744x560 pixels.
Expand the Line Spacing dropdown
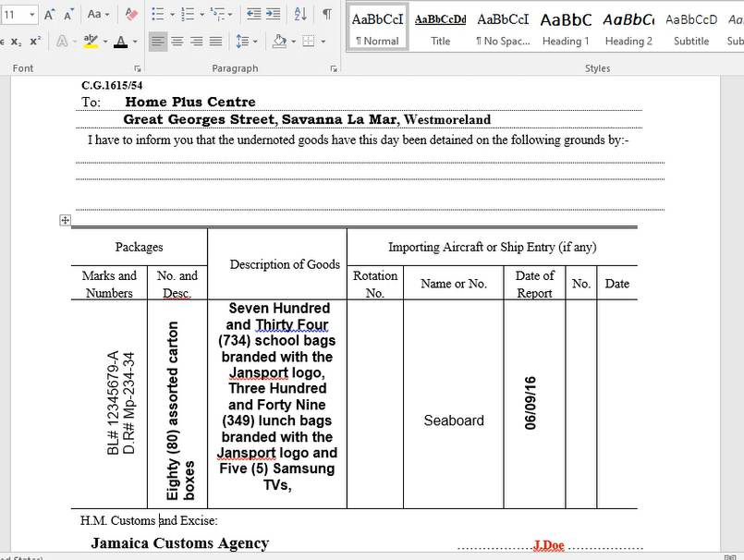pos(246,42)
